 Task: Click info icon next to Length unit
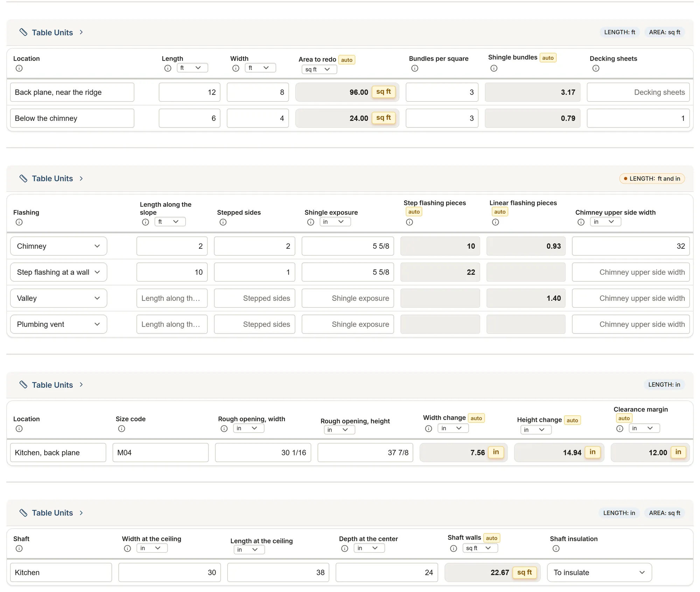(168, 68)
